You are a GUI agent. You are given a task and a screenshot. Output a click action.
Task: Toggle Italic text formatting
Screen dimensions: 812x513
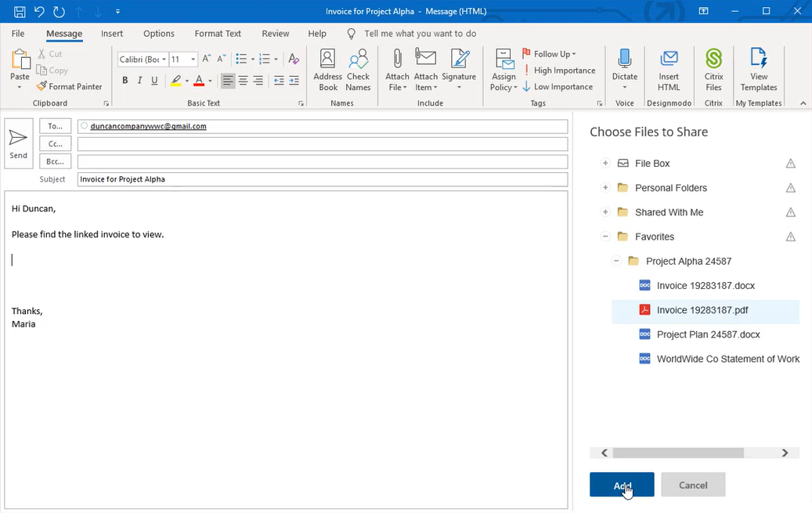tap(140, 81)
